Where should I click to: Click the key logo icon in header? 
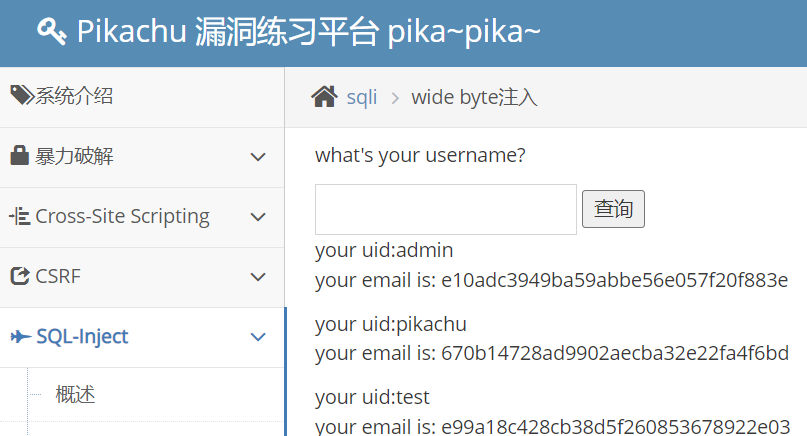pyautogui.click(x=51, y=31)
